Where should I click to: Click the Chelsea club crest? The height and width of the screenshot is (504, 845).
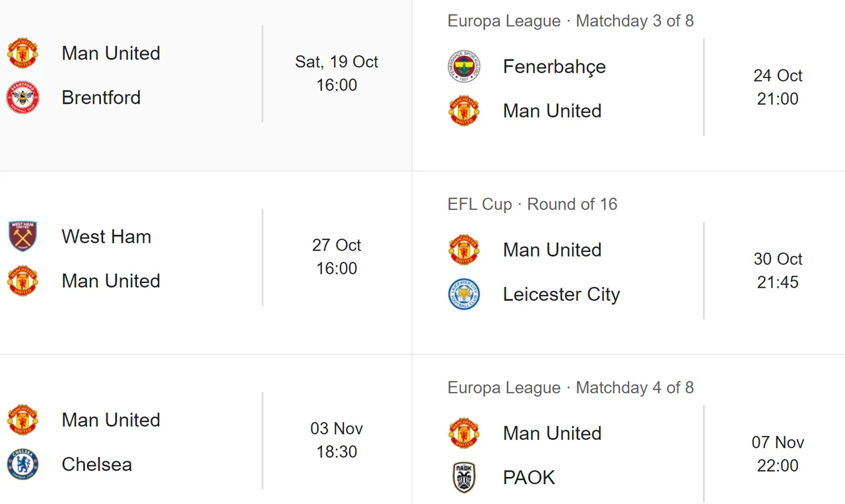click(x=22, y=464)
